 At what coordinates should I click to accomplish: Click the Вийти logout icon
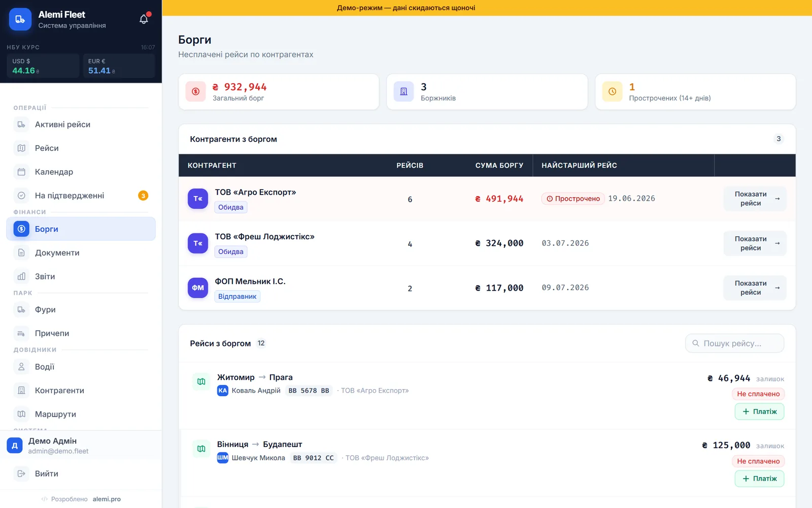point(21,473)
